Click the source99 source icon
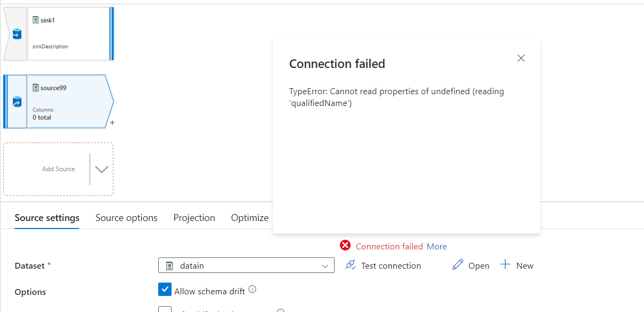Viewport: 644px width, 312px height. pyautogui.click(x=16, y=102)
